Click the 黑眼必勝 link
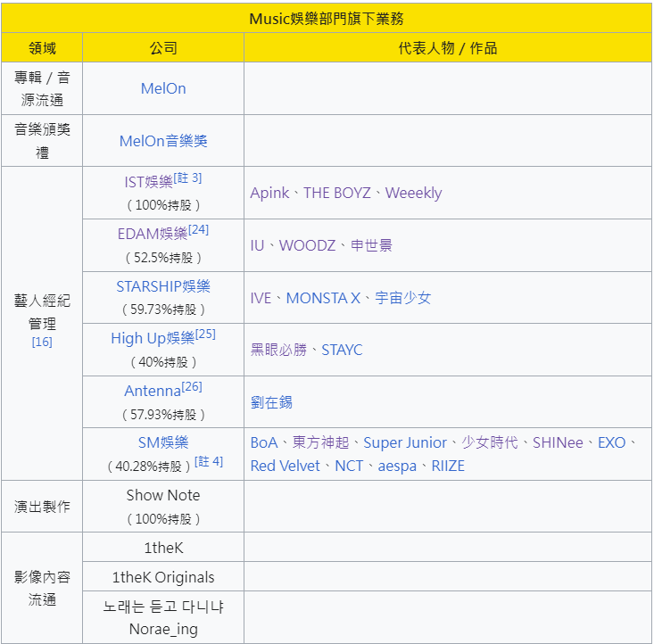 pyautogui.click(x=278, y=350)
